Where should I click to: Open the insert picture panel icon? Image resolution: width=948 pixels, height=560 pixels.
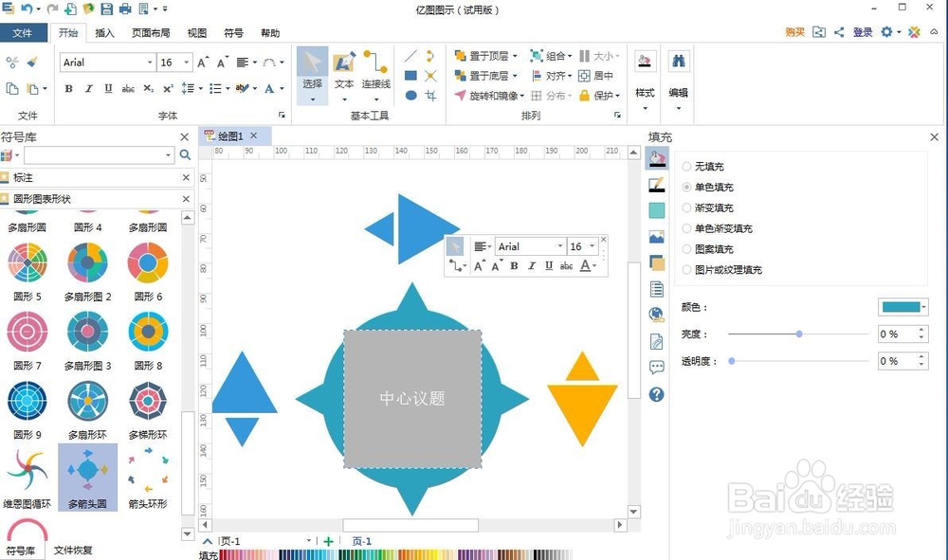click(657, 237)
